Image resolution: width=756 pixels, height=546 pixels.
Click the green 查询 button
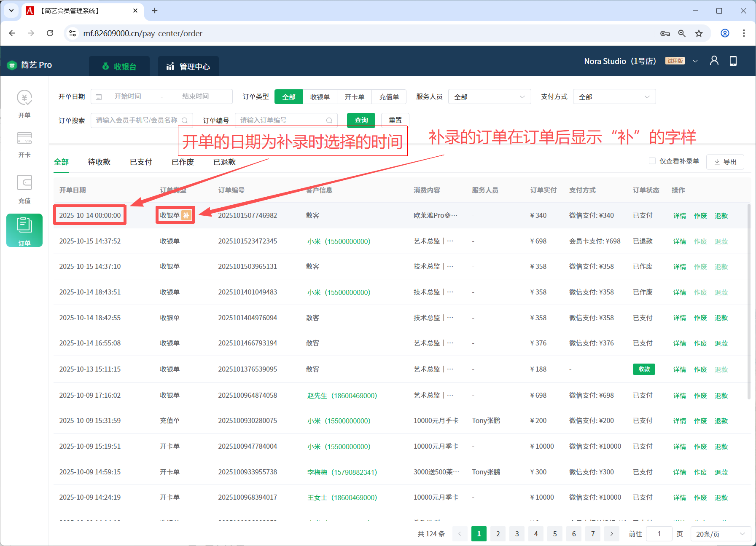361,120
